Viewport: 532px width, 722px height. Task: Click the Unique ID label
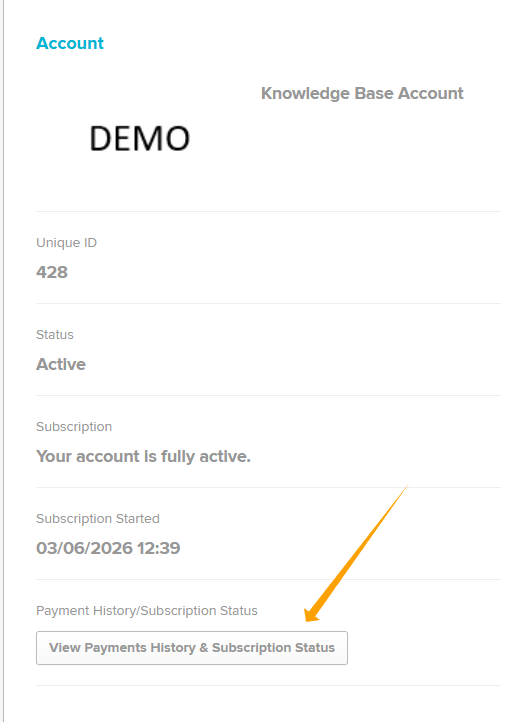click(66, 243)
